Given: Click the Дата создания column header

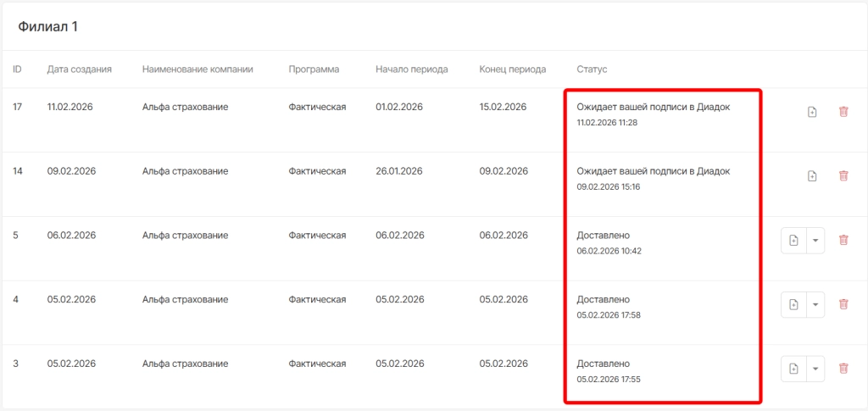Looking at the screenshot, I should (80, 69).
